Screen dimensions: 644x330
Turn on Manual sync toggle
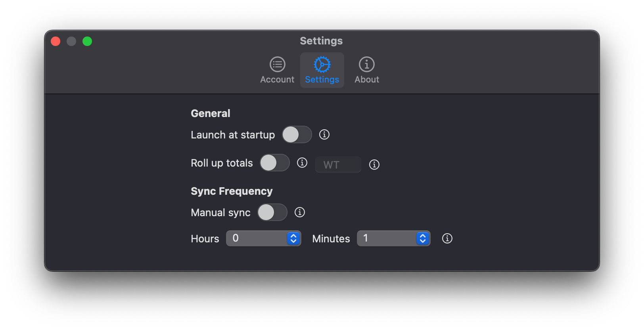pos(272,212)
